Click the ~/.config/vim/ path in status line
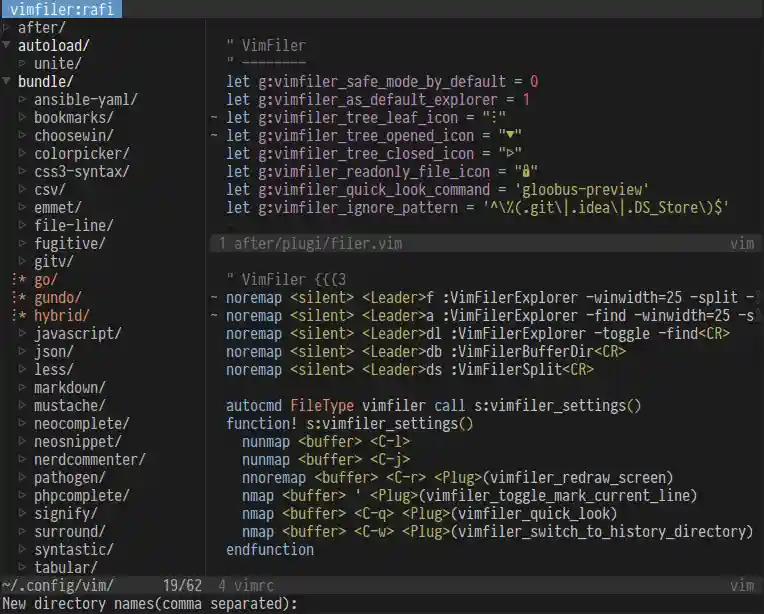The image size is (764, 614). click(x=57, y=585)
